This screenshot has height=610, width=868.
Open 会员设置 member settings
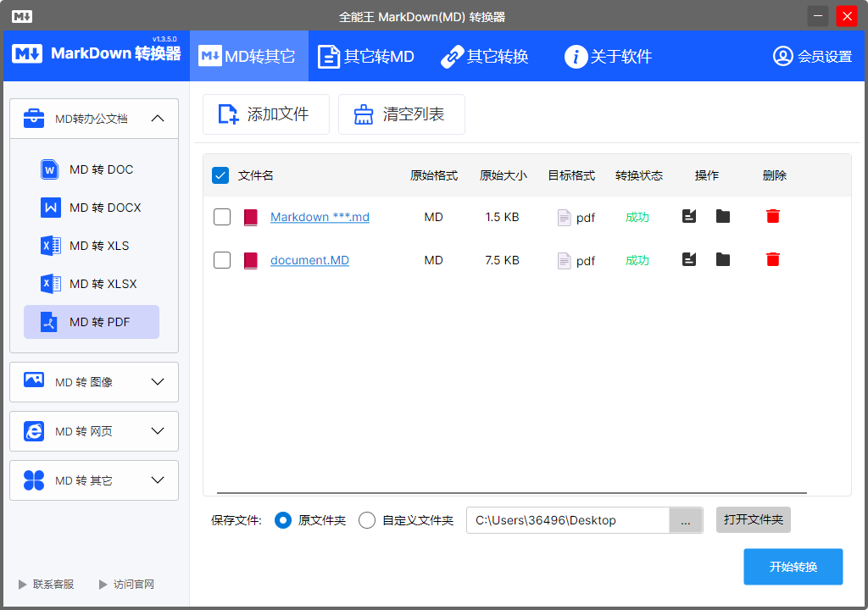812,56
